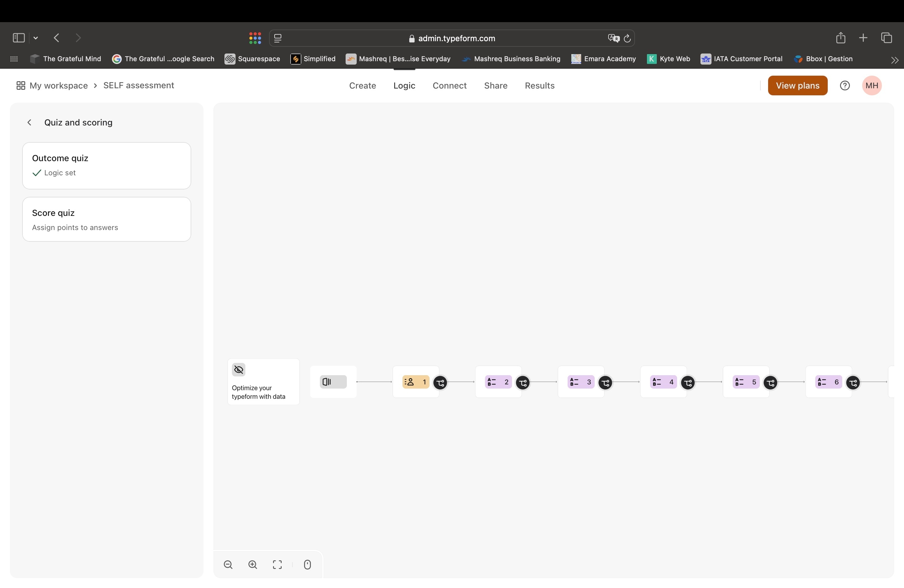Open Mashreq Business Banking bookmark
The image size is (904, 588).
click(511, 59)
